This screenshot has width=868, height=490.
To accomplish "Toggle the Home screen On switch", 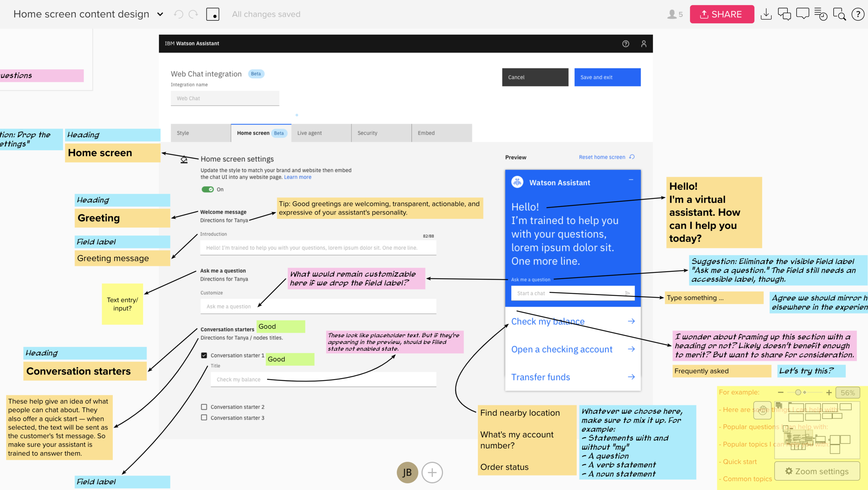I will pos(208,189).
